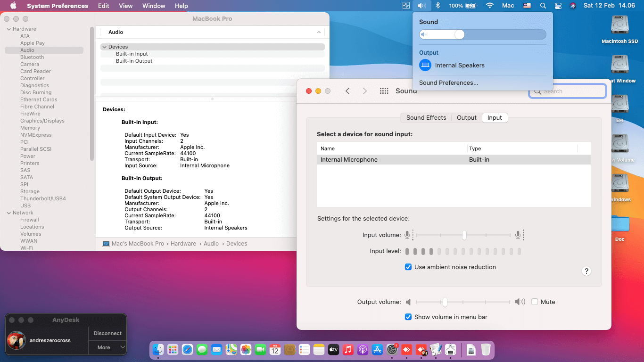Collapse the Devices disclosure triangle
The image size is (644, 362).
(104, 47)
